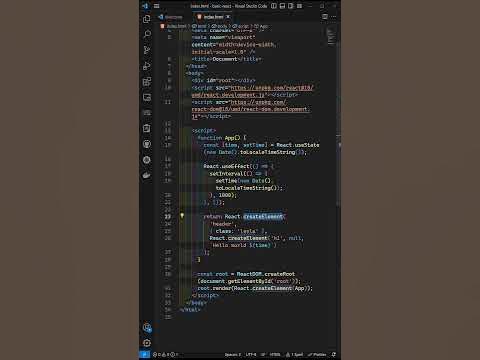Open the Search view in activity bar
480x360 pixels.
[x=147, y=34]
